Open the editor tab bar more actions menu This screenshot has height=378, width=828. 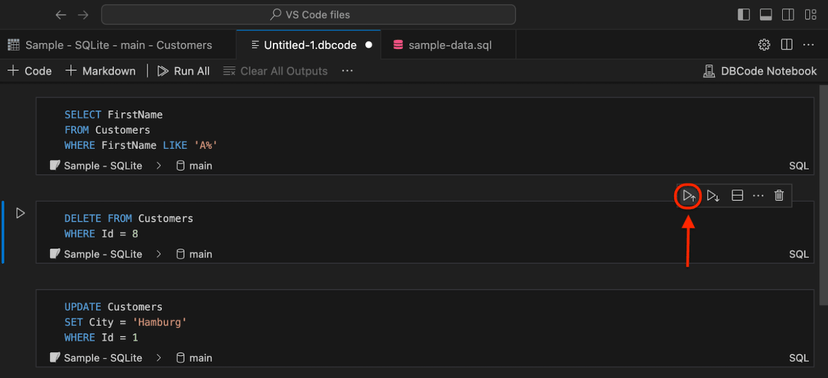click(x=808, y=45)
